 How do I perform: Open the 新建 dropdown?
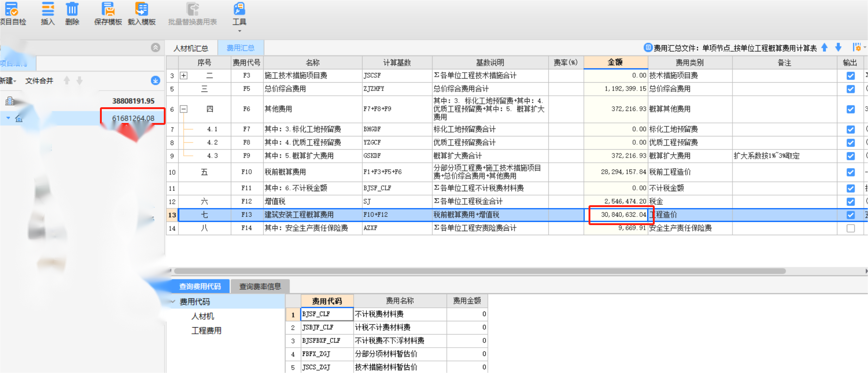8,81
